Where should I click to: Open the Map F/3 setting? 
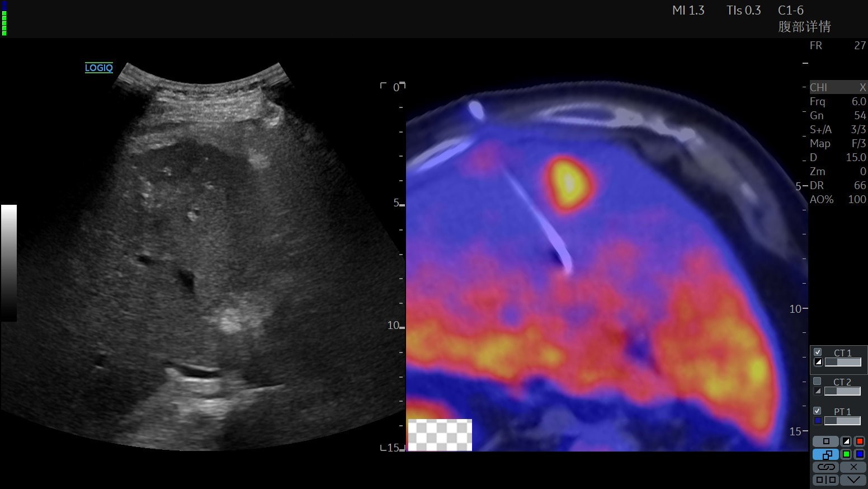pos(837,143)
